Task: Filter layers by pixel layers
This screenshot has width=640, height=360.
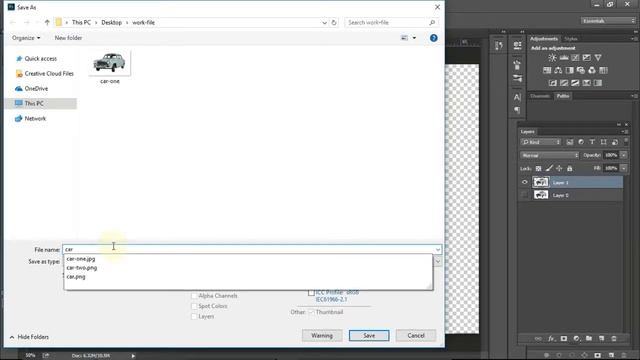Action: pyautogui.click(x=569, y=142)
